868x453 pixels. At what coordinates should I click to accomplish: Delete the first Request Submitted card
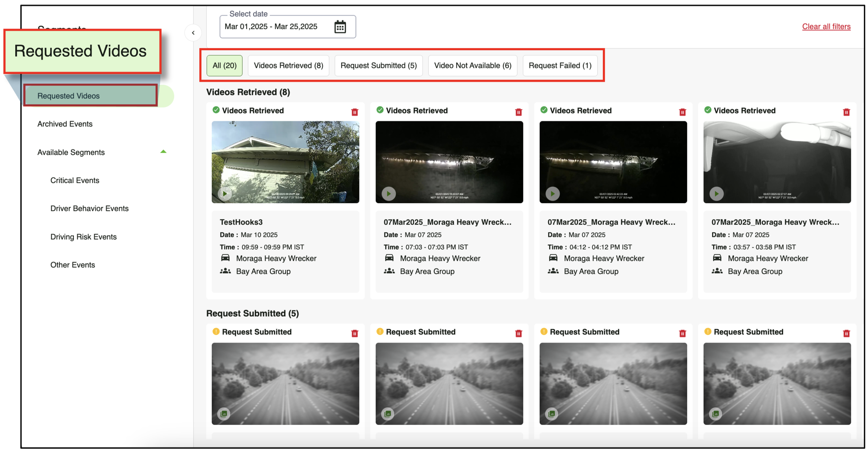point(354,333)
